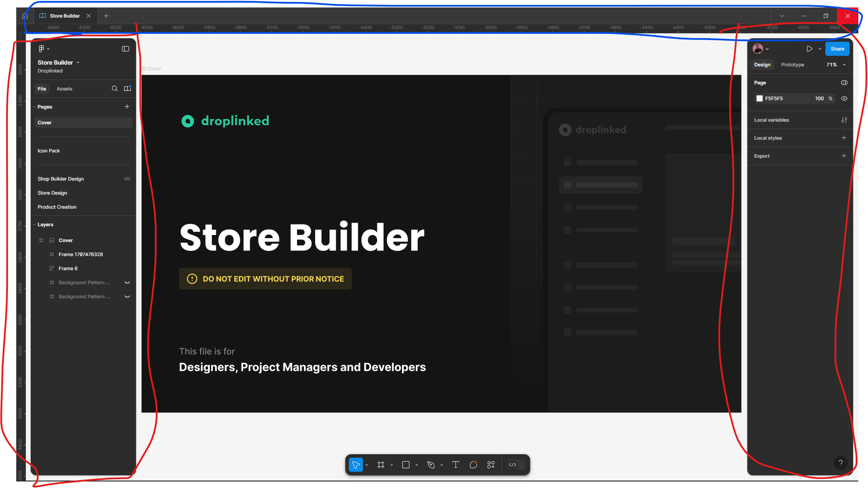Open the Help question mark button
The width and height of the screenshot is (868, 488).
[841, 463]
